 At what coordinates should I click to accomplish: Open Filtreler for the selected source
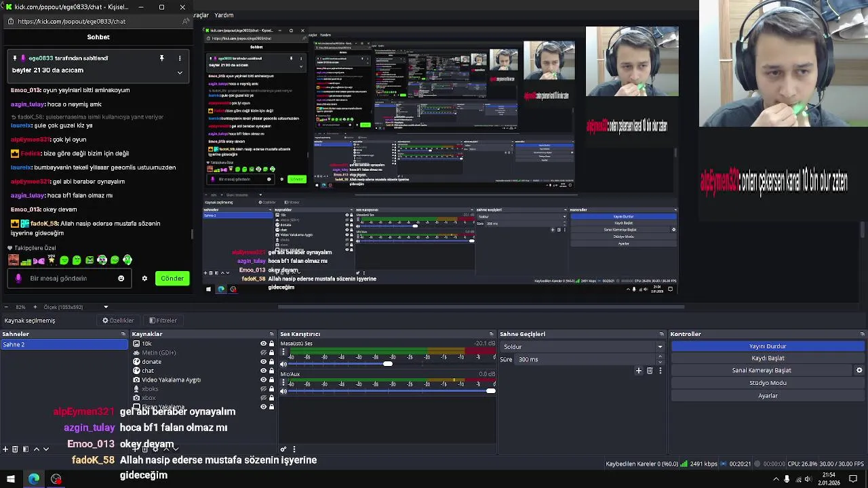163,321
